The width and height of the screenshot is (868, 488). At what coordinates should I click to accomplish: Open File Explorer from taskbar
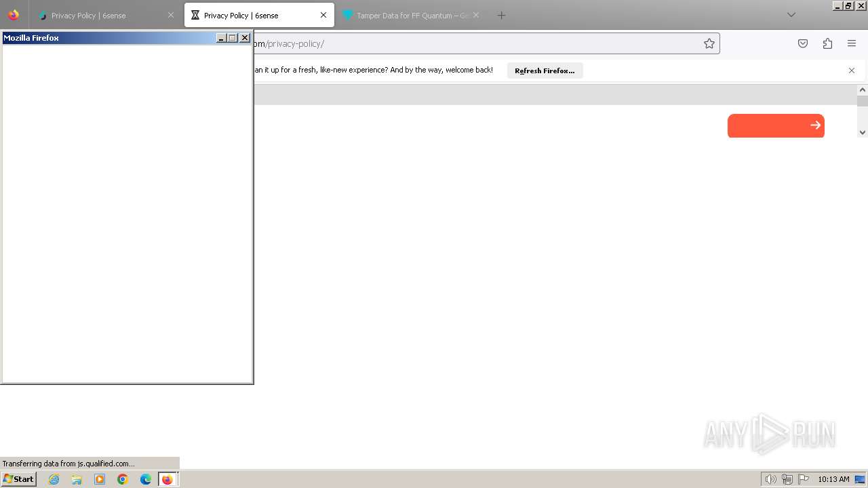point(77,479)
